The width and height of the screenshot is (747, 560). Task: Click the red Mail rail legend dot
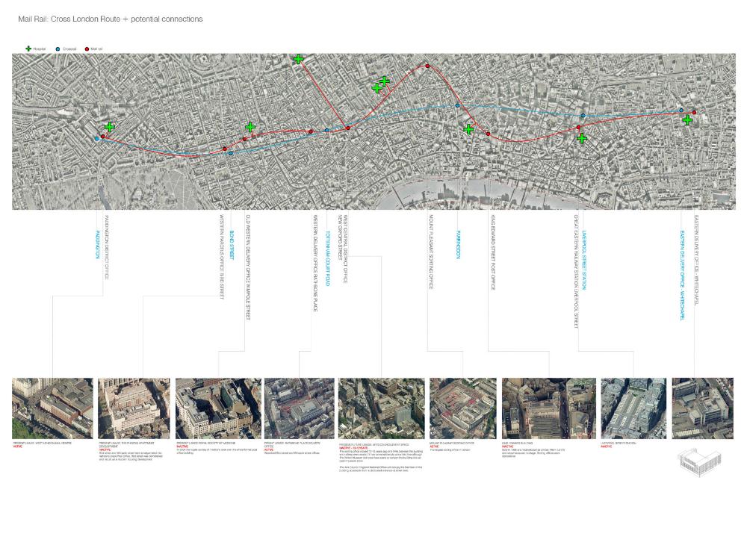coord(87,49)
